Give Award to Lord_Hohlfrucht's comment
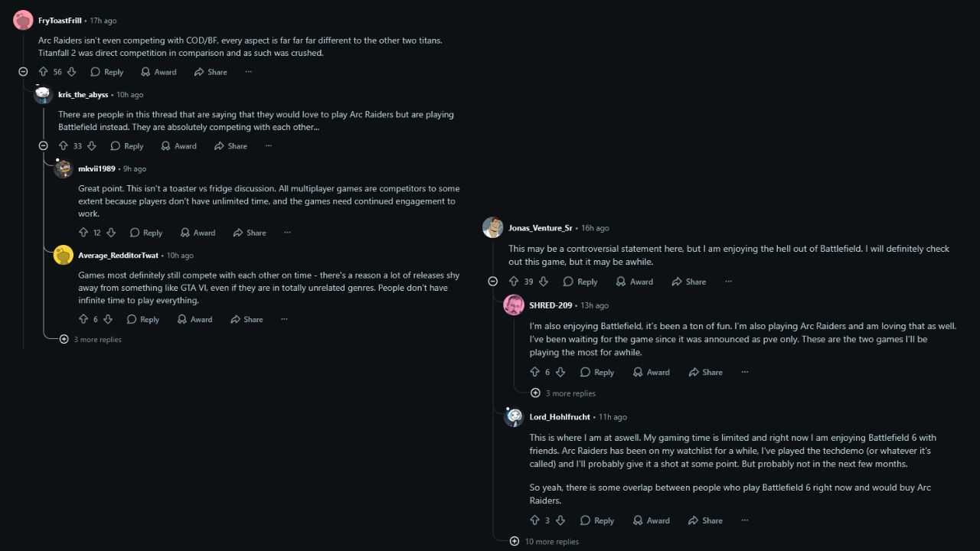Image resolution: width=980 pixels, height=551 pixels. coord(651,520)
